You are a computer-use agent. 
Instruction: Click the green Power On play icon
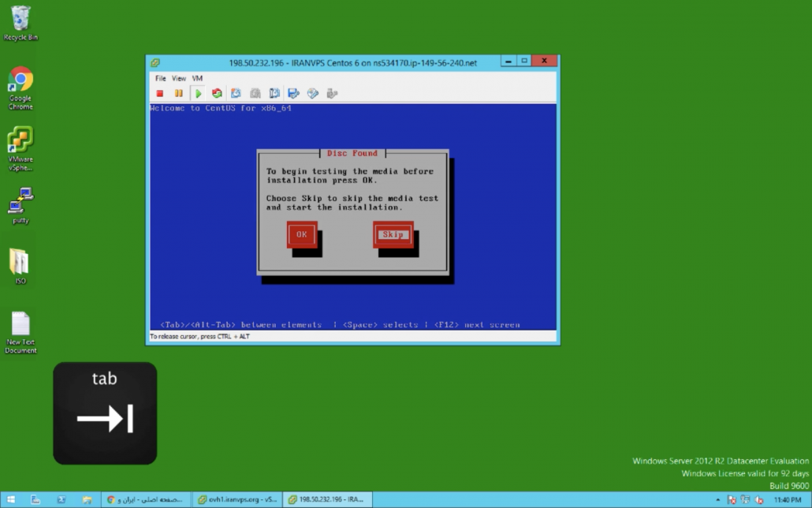point(198,93)
